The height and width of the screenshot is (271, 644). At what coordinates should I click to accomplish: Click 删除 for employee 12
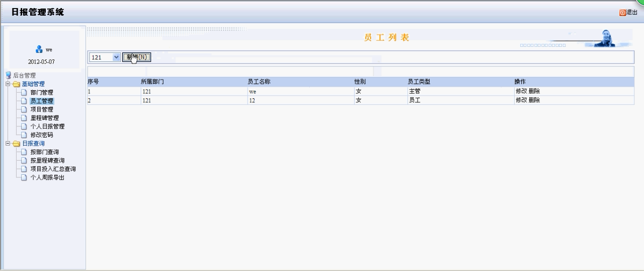534,100
